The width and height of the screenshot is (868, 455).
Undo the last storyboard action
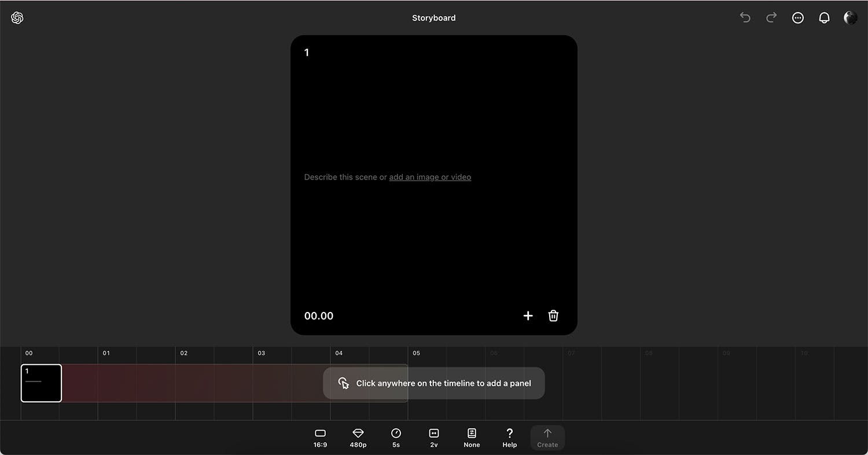click(x=745, y=17)
